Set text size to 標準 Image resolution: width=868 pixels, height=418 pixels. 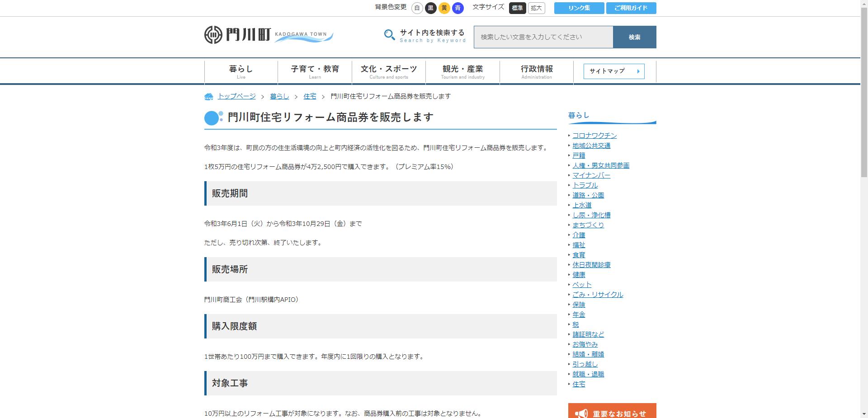[x=517, y=8]
